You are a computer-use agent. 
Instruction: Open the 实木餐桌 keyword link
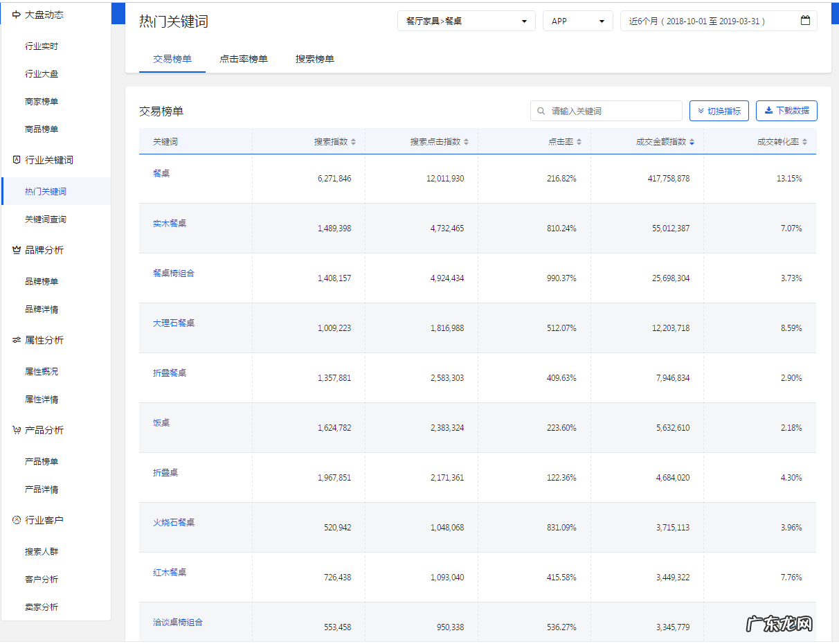[x=168, y=222]
